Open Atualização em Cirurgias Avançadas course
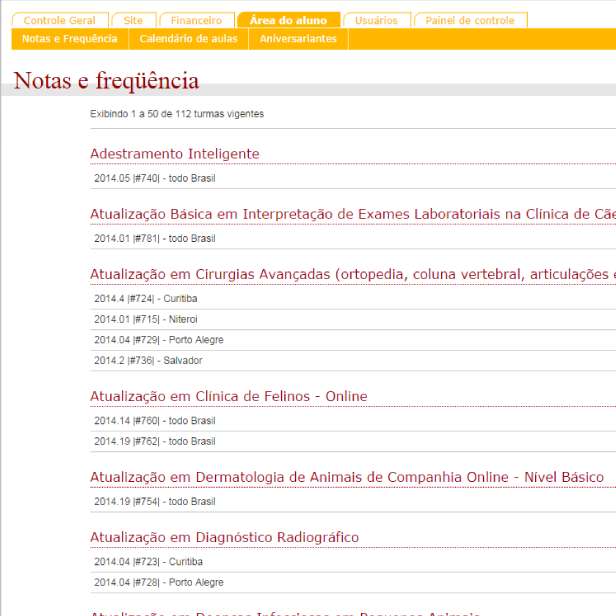 tap(351, 274)
